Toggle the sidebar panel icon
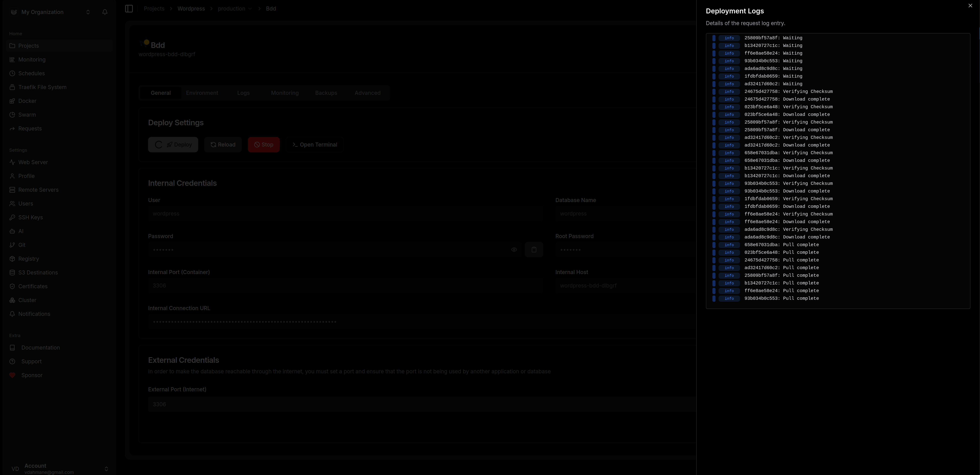This screenshot has height=475, width=980. (129, 9)
